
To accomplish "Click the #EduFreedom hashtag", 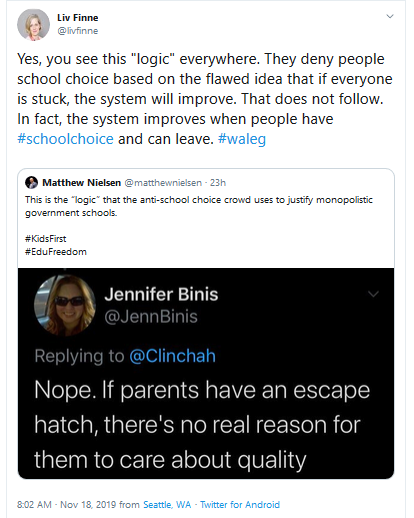I will pos(56,252).
